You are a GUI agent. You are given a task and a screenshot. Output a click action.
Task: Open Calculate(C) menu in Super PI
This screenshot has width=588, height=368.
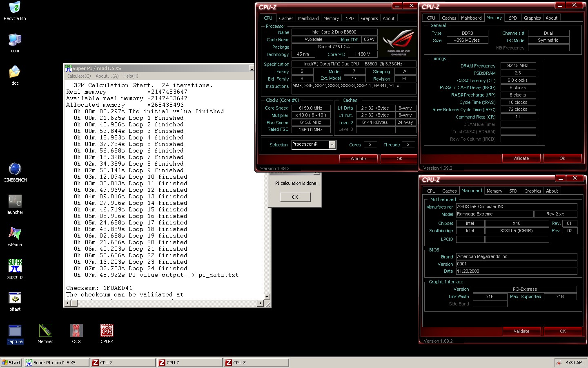[79, 76]
